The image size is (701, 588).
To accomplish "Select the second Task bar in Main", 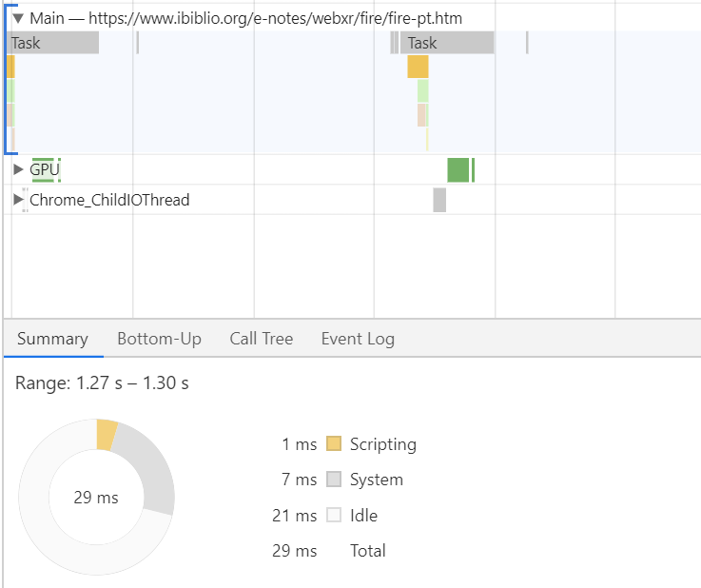I will click(447, 43).
